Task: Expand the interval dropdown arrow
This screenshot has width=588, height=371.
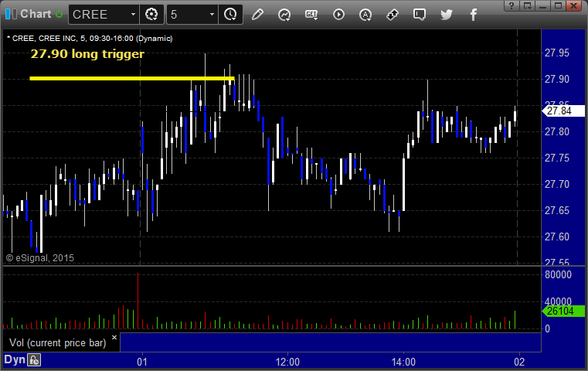Action: click(x=212, y=15)
